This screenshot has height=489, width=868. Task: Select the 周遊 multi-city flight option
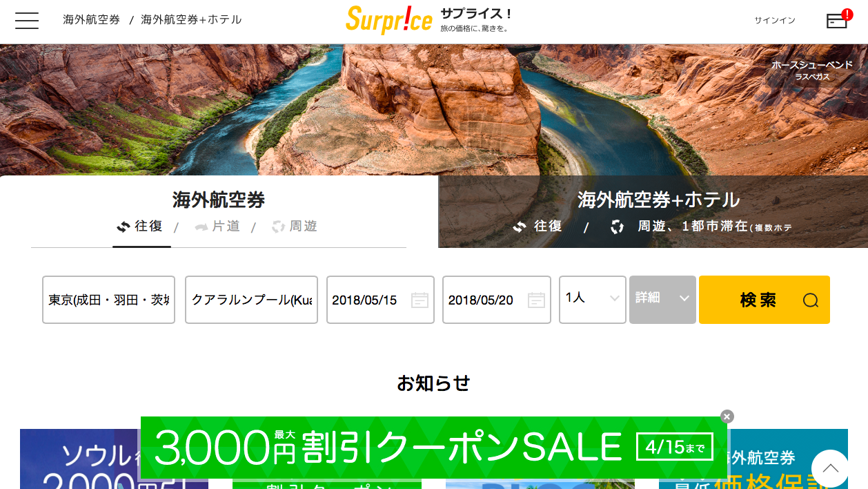pos(295,227)
